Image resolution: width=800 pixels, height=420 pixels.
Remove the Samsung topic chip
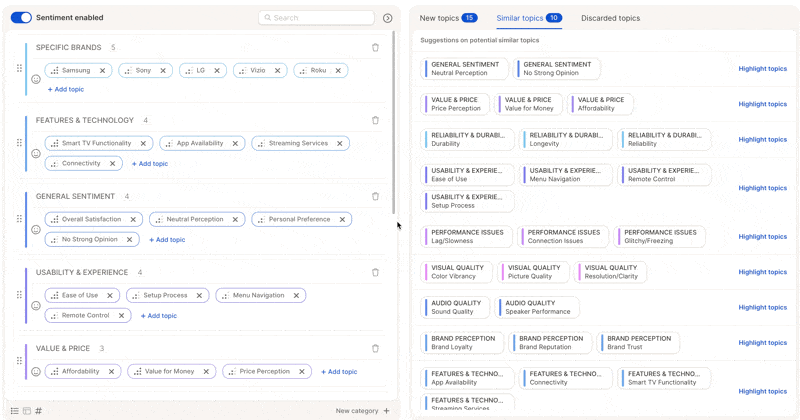coord(102,71)
